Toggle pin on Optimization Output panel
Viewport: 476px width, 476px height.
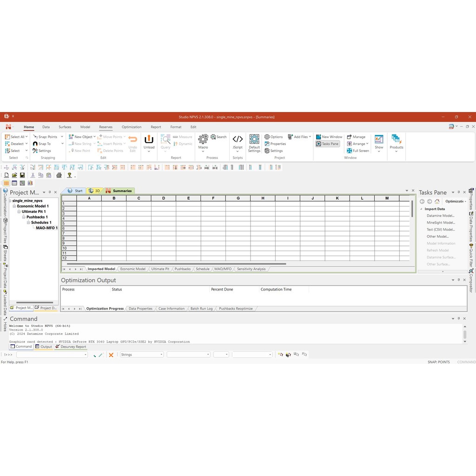(x=459, y=280)
